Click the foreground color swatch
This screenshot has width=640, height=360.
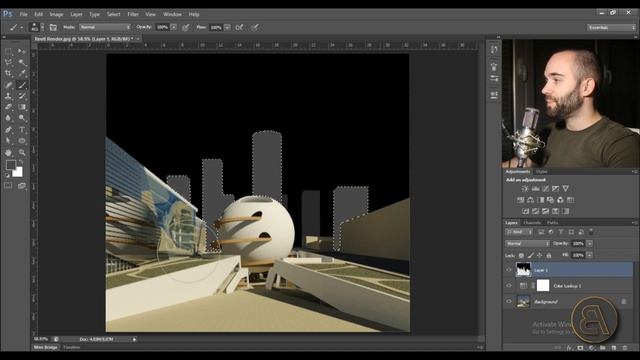(x=11, y=165)
